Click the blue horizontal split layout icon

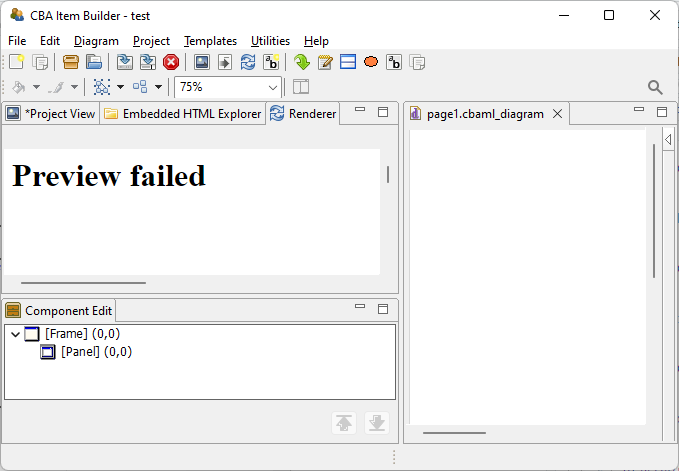[348, 62]
